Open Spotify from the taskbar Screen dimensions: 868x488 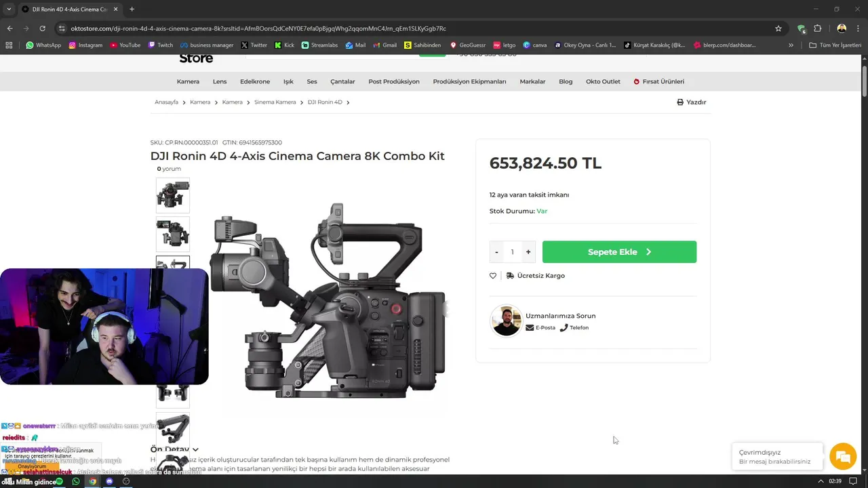[59, 481]
